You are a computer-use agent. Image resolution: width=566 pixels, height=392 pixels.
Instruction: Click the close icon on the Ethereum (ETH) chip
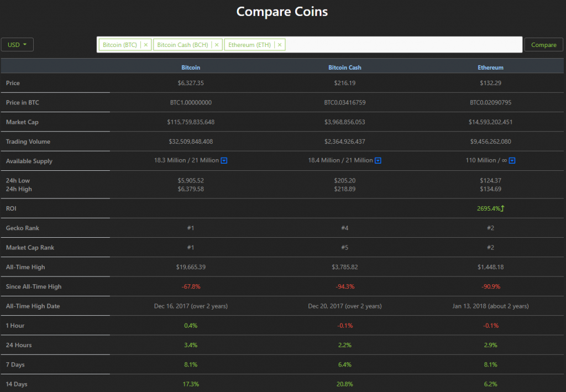pyautogui.click(x=279, y=44)
